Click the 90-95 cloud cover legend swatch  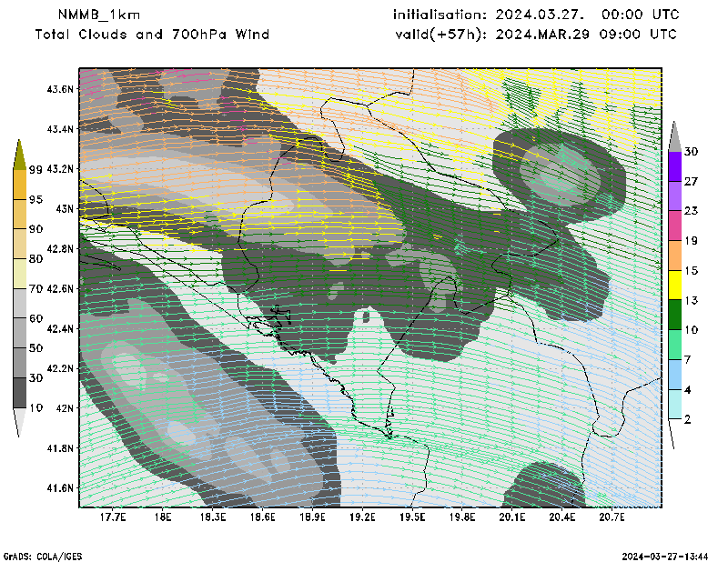pos(19,214)
